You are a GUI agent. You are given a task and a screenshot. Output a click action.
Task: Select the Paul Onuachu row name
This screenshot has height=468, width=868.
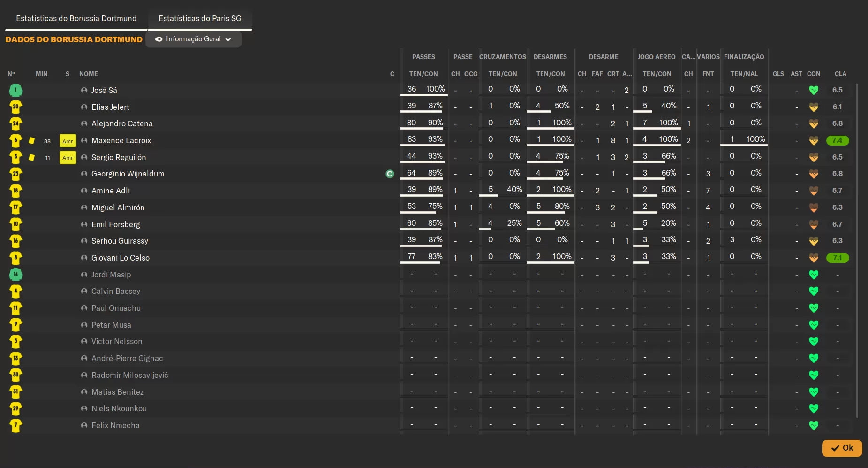point(116,308)
